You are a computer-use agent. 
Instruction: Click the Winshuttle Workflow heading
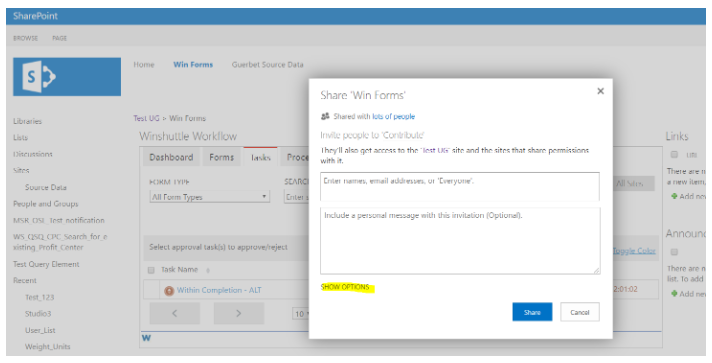(x=188, y=136)
